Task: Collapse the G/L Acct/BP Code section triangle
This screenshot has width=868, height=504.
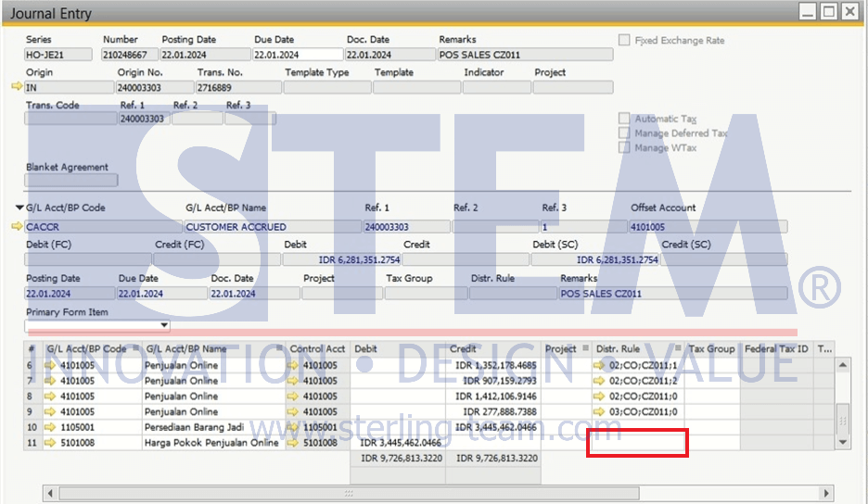Action: click(19, 208)
